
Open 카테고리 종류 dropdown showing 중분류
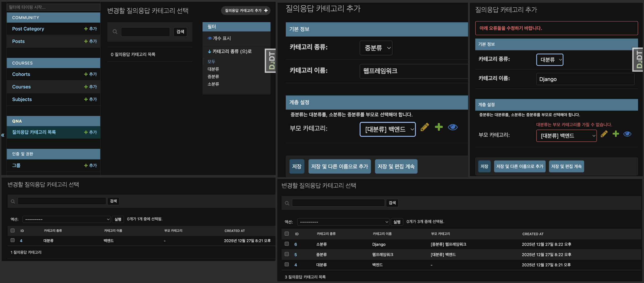pos(376,48)
